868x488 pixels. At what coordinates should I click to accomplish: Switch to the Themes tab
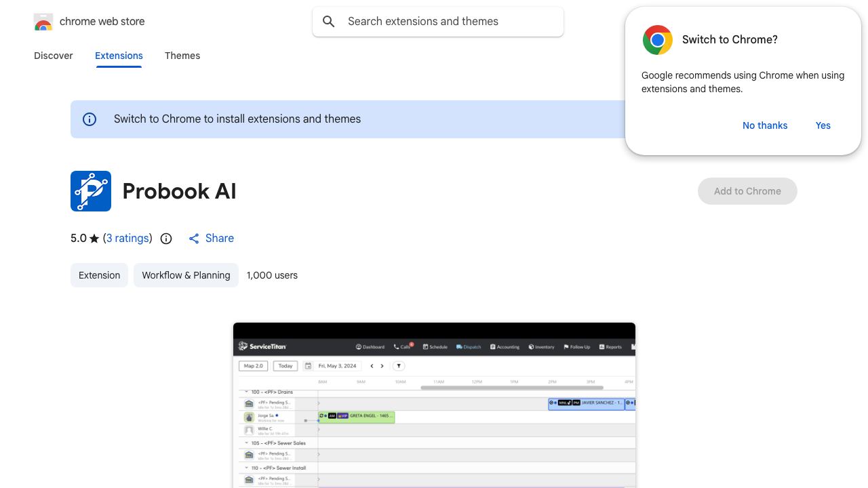(182, 56)
